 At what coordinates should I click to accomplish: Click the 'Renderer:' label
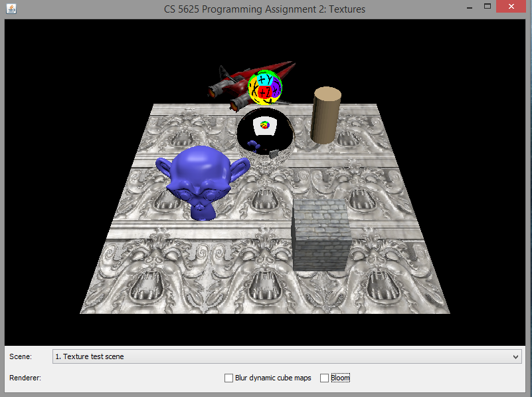click(25, 378)
